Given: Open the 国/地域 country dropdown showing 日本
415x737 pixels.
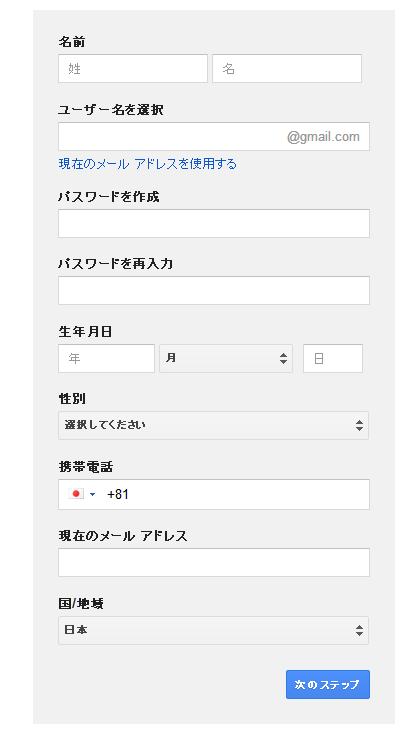Looking at the screenshot, I should [213, 630].
